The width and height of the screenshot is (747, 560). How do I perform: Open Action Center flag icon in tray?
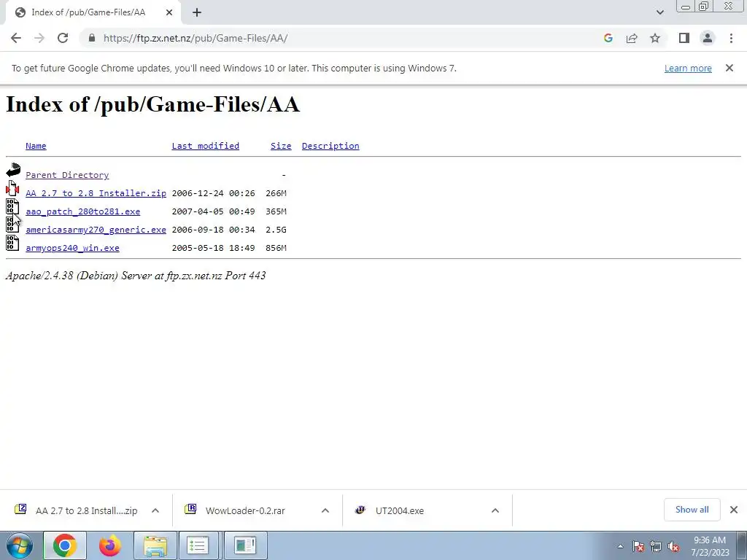(638, 546)
